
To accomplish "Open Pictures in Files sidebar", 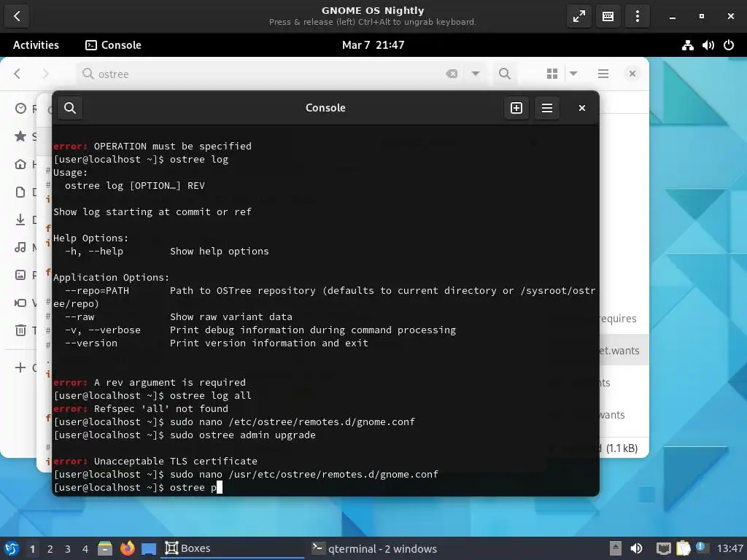I will pyautogui.click(x=22, y=275).
